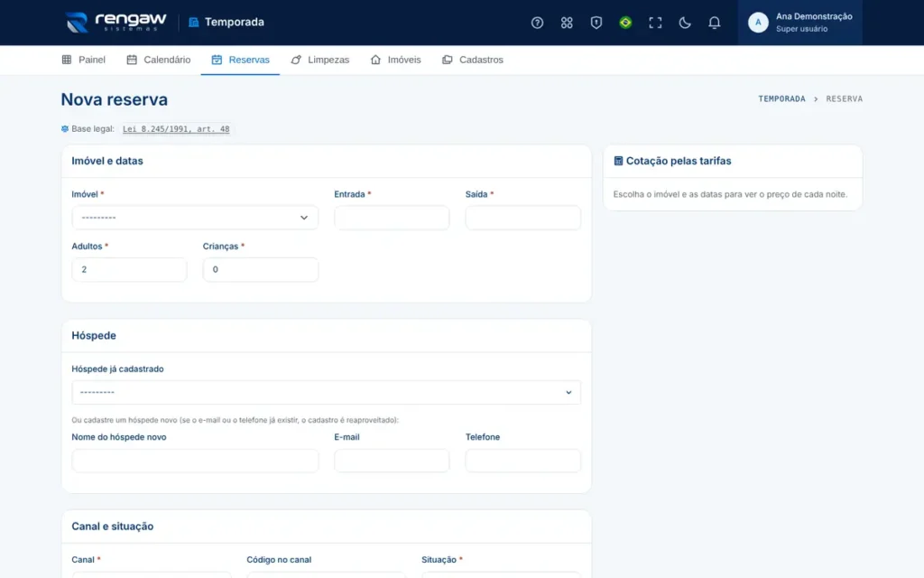Image resolution: width=924 pixels, height=578 pixels.
Task: Open the help question mark icon
Action: 537,23
